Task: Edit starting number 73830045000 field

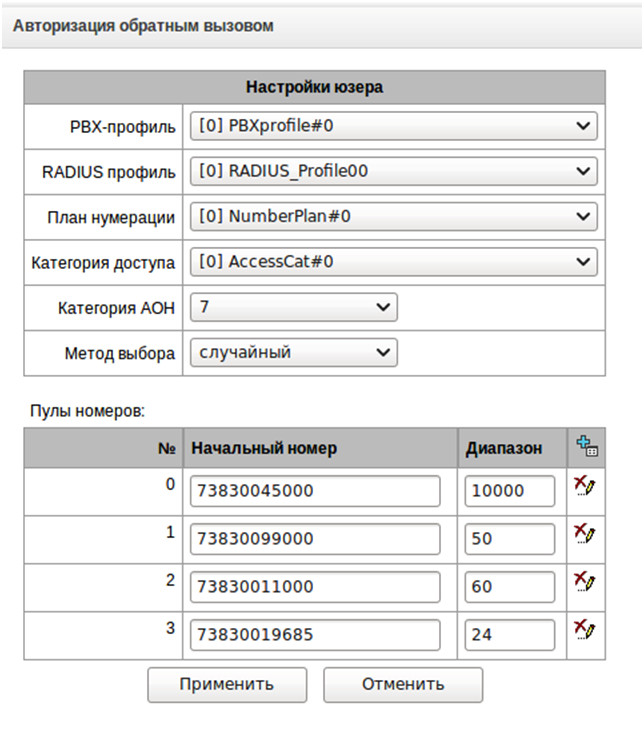Action: (315, 491)
